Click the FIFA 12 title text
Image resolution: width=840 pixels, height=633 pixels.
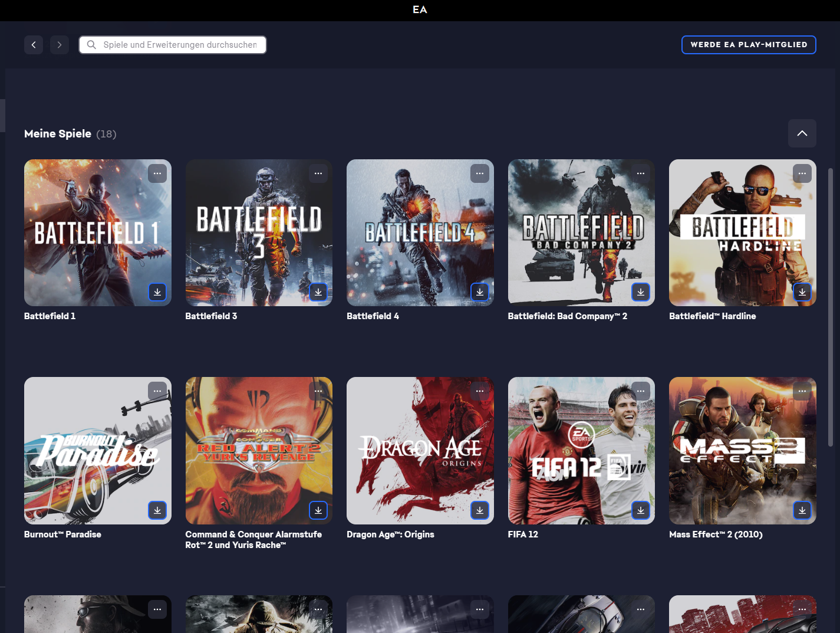(x=523, y=534)
